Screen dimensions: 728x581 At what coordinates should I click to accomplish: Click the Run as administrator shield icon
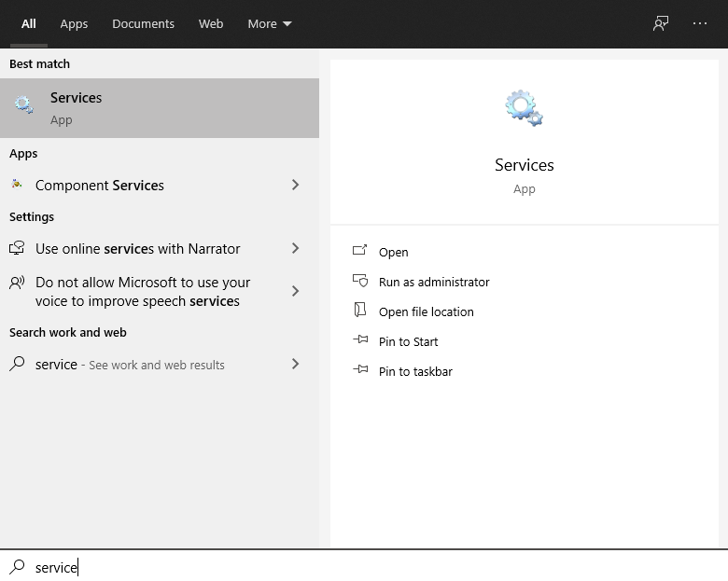360,282
